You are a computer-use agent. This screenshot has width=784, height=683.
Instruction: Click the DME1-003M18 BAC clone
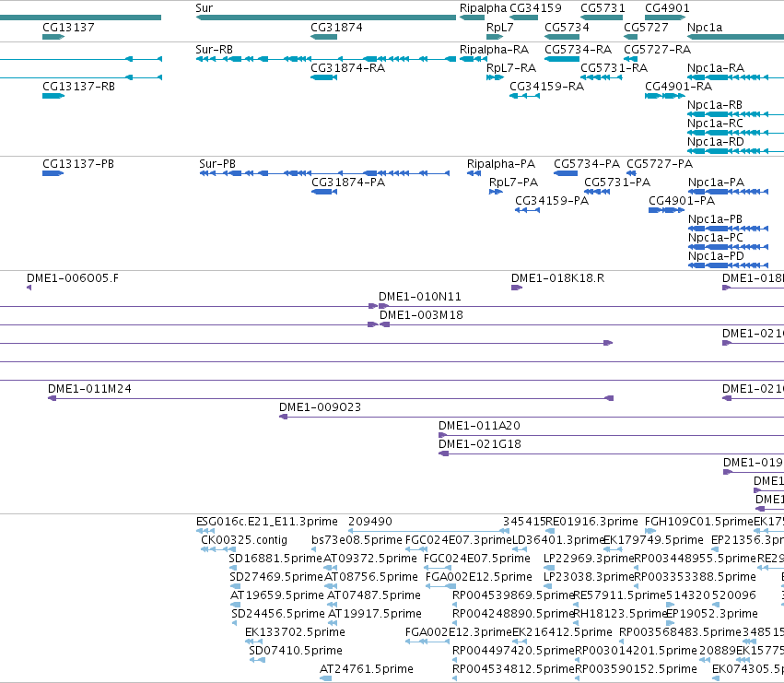point(582,324)
